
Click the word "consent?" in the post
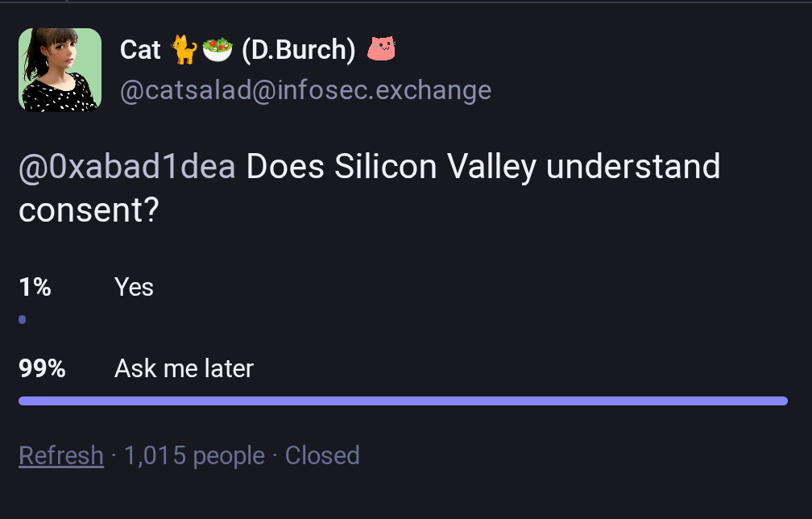coord(89,210)
